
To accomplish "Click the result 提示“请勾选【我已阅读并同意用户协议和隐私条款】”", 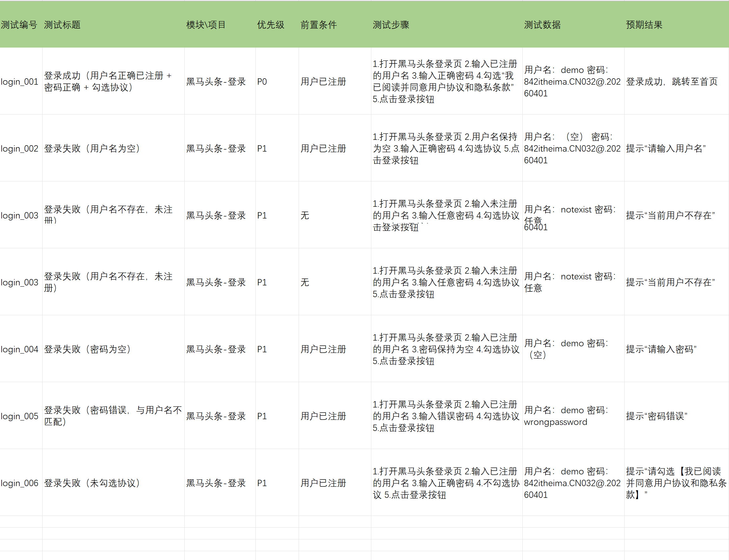I will (677, 483).
